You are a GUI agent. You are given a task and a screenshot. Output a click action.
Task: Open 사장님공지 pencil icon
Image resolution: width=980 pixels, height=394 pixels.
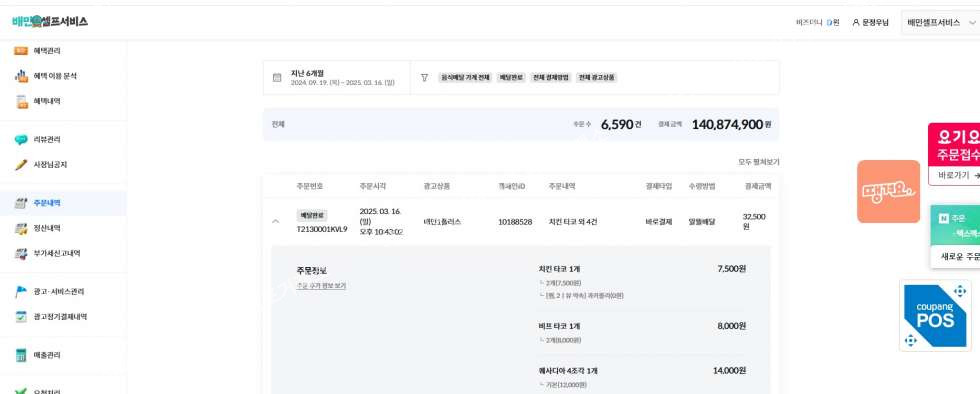click(x=21, y=164)
